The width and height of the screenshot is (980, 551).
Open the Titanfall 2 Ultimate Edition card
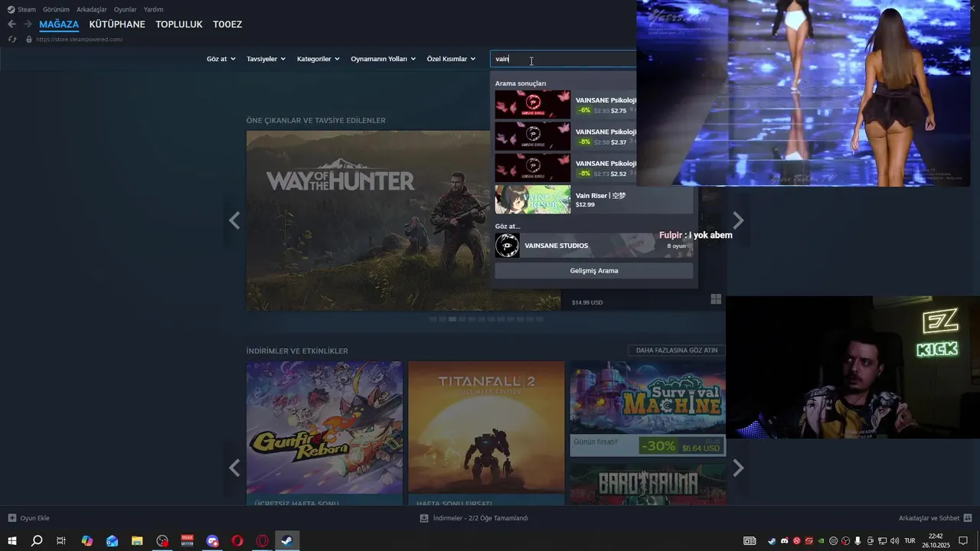pos(486,433)
